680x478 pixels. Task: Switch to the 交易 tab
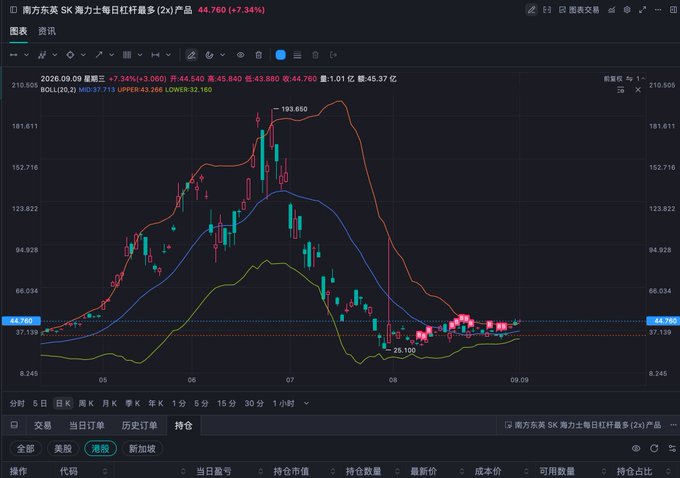pyautogui.click(x=42, y=426)
